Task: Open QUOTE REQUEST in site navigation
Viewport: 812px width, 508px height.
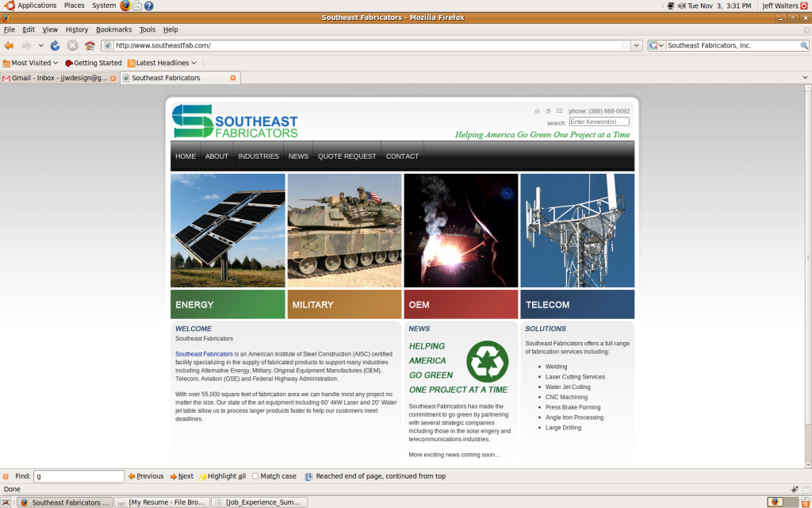Action: click(x=347, y=156)
